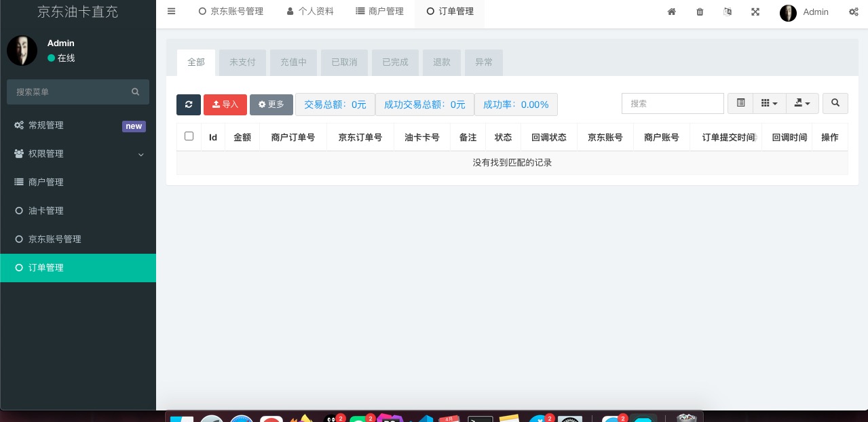Image resolution: width=868 pixels, height=422 pixels.
Task: Click the 交易总额 total amount badge
Action: [x=335, y=104]
